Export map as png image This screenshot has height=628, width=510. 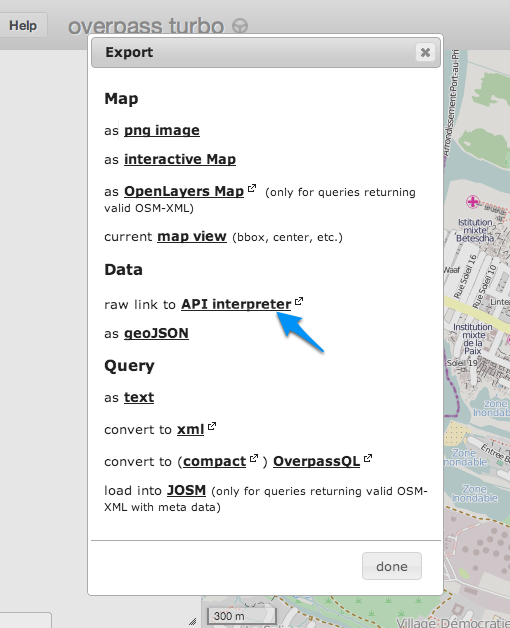pos(162,131)
